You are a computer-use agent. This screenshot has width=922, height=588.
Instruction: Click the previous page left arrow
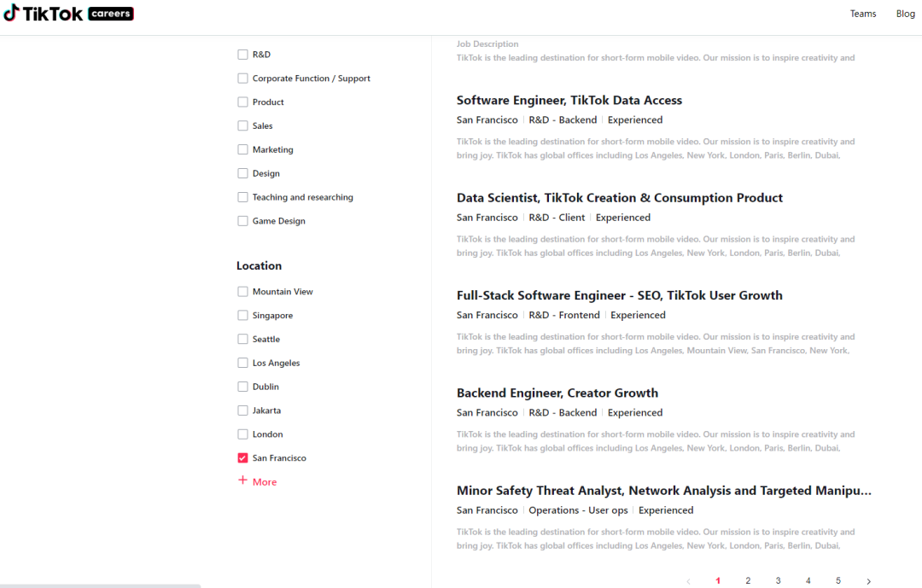click(x=688, y=581)
